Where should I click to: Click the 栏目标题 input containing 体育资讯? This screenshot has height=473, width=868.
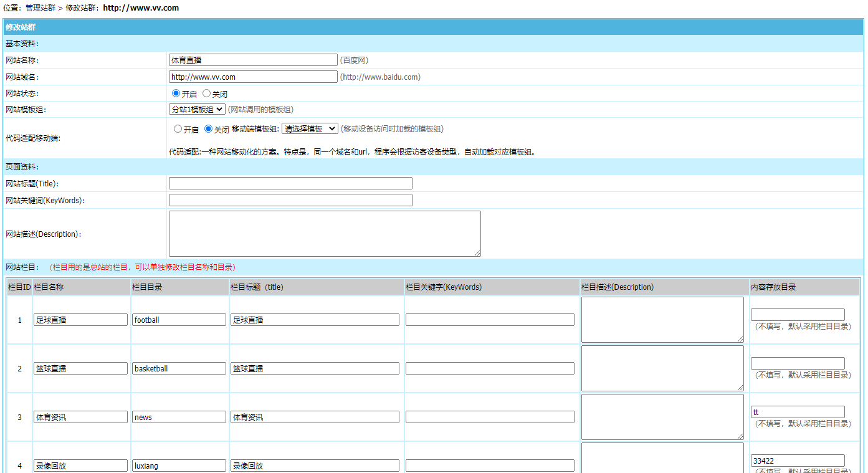point(315,416)
